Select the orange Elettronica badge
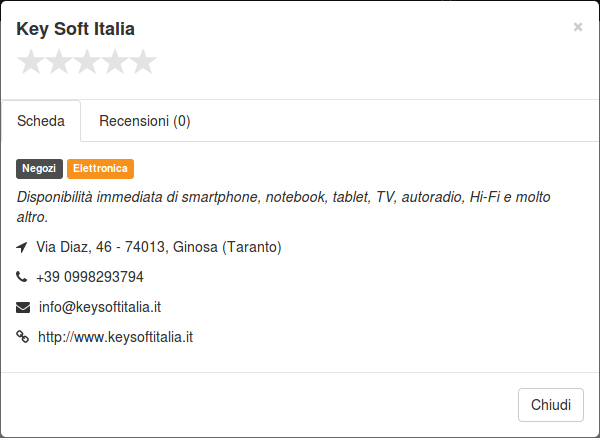The image size is (600, 438). (100, 169)
